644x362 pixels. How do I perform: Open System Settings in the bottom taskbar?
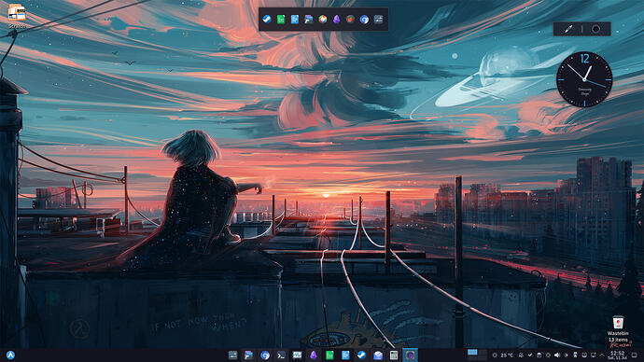click(233, 355)
